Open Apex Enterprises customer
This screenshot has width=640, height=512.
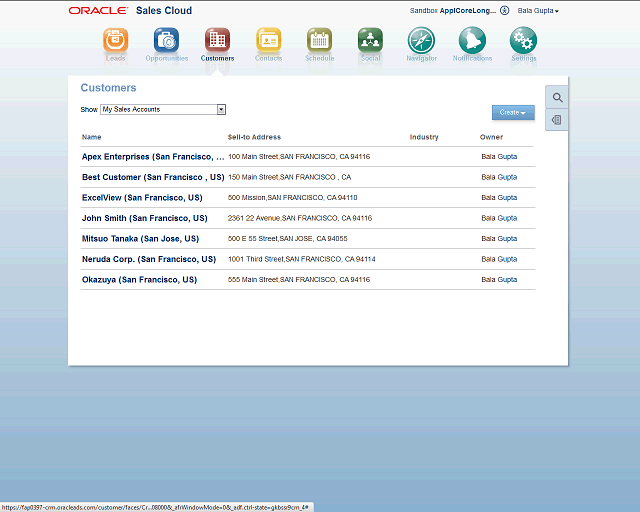coord(153,157)
